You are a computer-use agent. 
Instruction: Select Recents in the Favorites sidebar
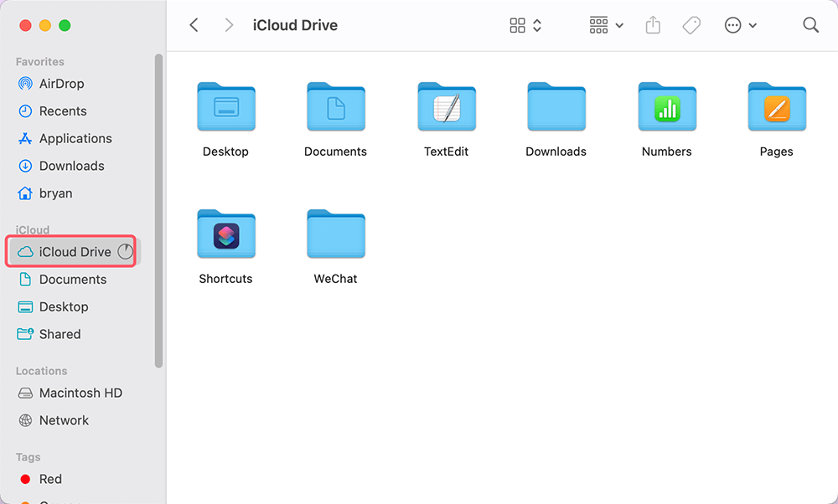click(x=62, y=111)
